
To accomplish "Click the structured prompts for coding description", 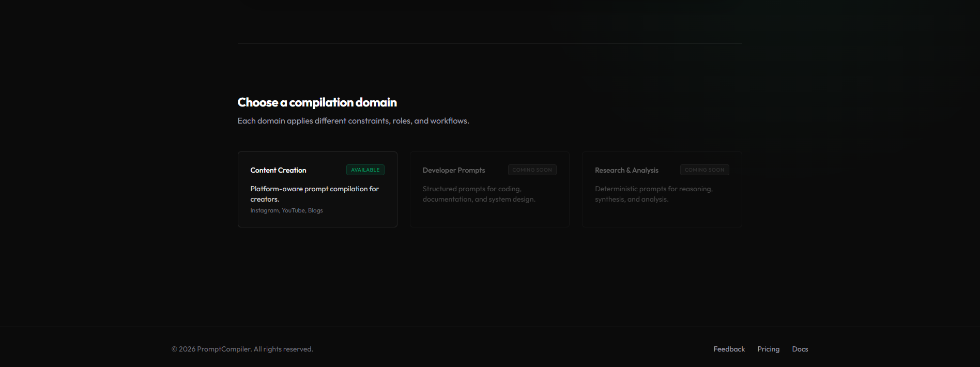I will point(471,189).
